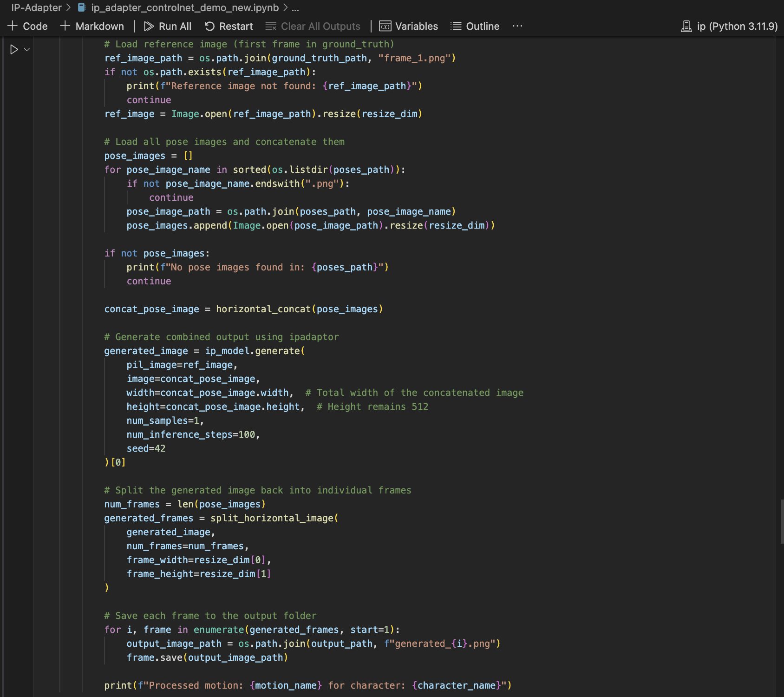Screen dimensions: 784x697
Task: Show the notebook Outline
Action: [x=475, y=26]
